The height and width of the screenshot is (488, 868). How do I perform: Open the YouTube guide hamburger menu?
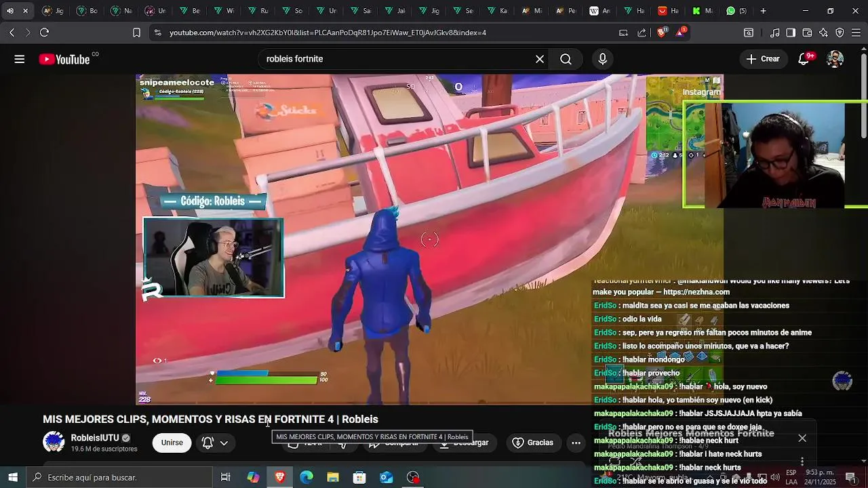[x=20, y=59]
